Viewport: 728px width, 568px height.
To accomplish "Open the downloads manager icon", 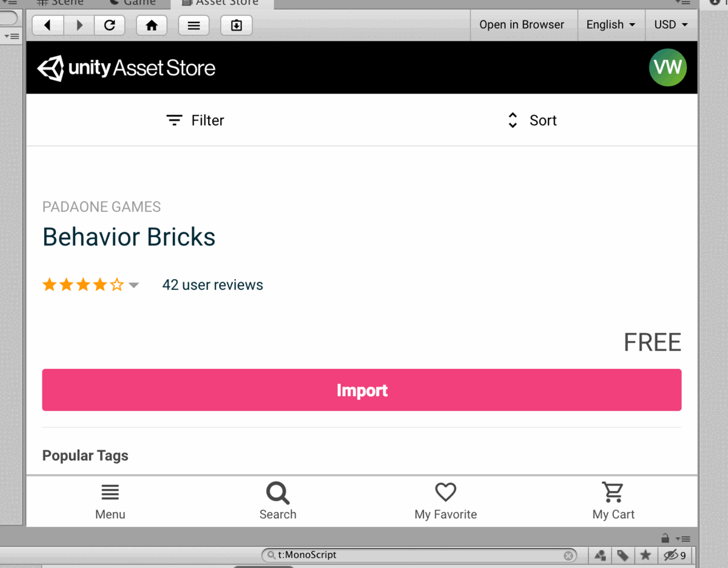I will click(237, 25).
